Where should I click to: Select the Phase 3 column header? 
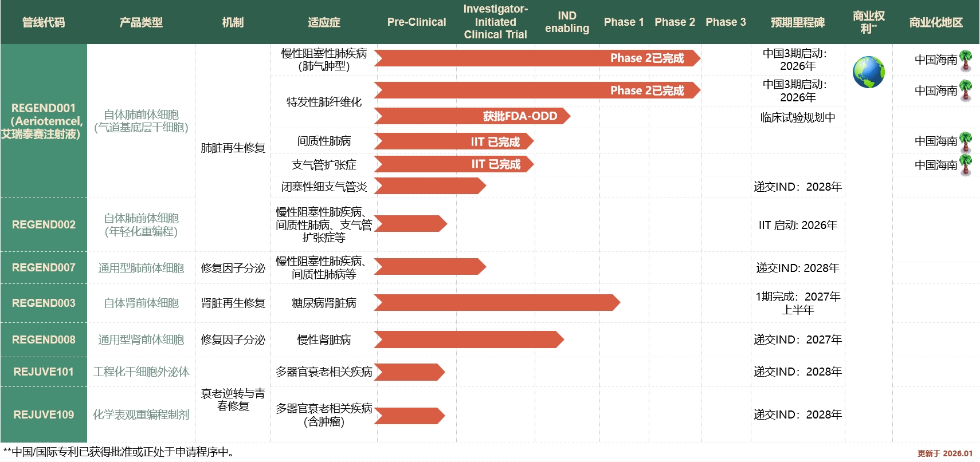(726, 22)
